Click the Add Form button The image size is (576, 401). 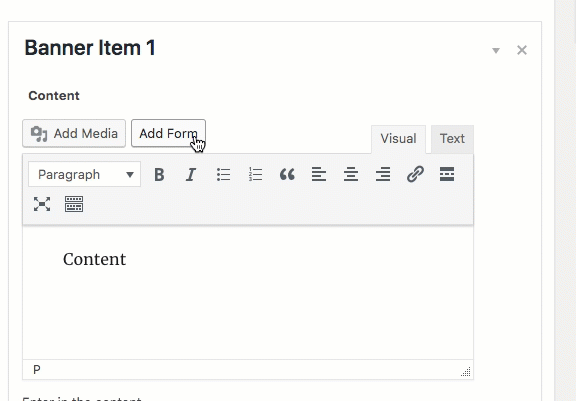coord(168,133)
